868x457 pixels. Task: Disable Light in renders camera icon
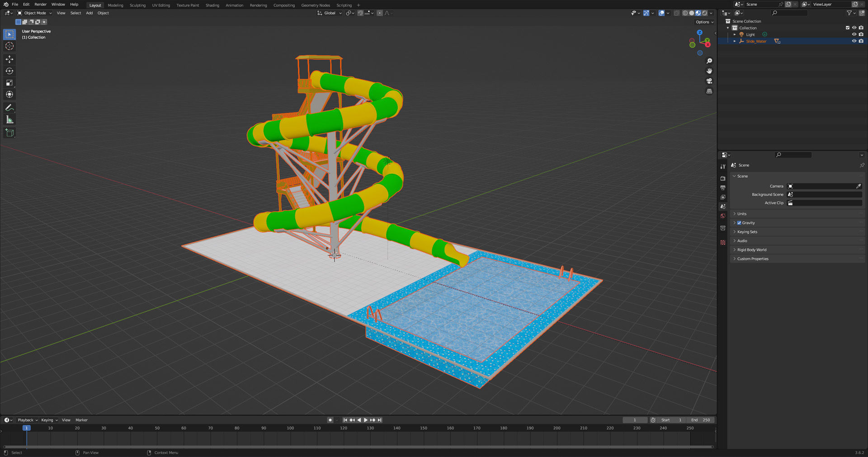[x=861, y=34]
